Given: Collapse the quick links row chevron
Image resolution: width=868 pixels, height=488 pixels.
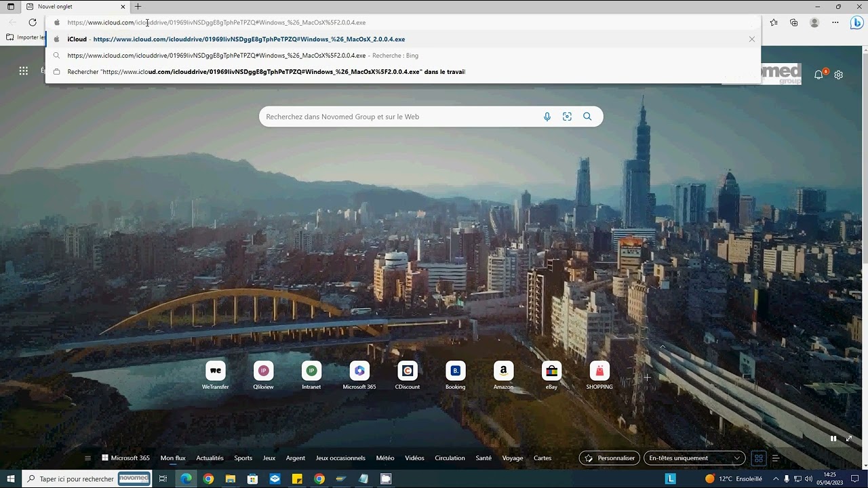Looking at the screenshot, I should click(x=663, y=347).
